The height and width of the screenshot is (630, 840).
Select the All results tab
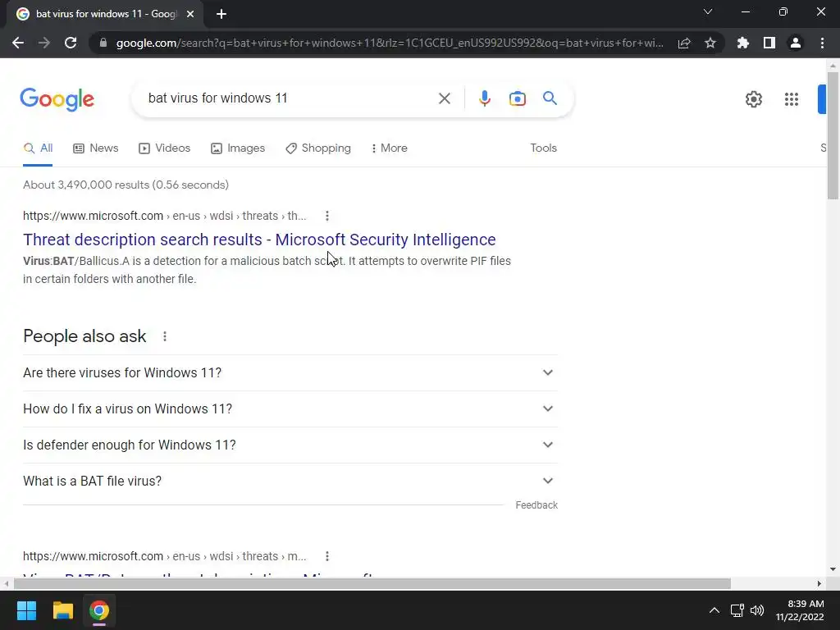tap(38, 148)
